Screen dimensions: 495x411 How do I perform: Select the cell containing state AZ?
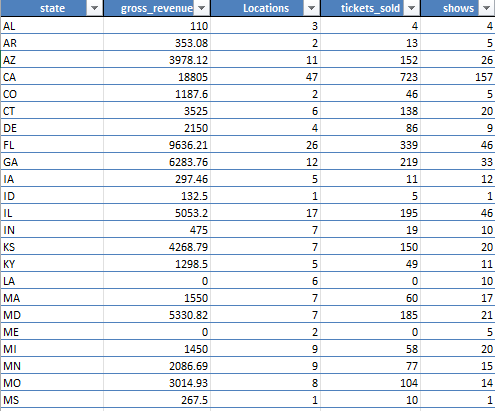(x=52, y=60)
